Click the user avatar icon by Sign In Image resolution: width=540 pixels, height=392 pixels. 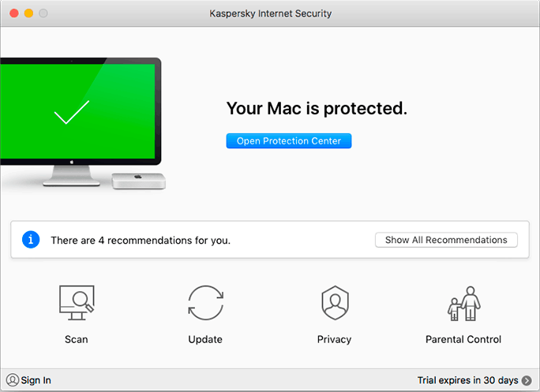point(13,380)
